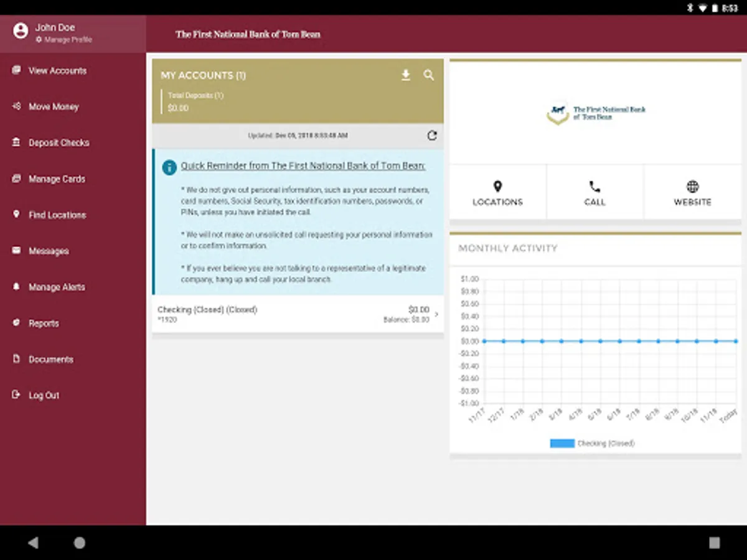Click the Quick Reminder info icon
Viewport: 747px width, 560px height.
click(169, 167)
